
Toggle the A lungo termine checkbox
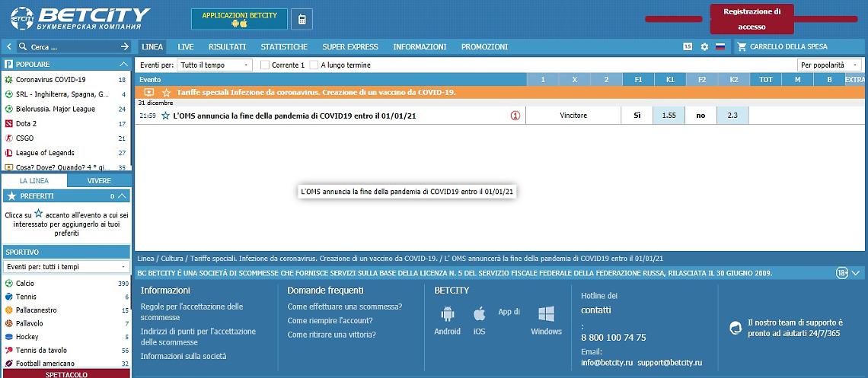314,65
